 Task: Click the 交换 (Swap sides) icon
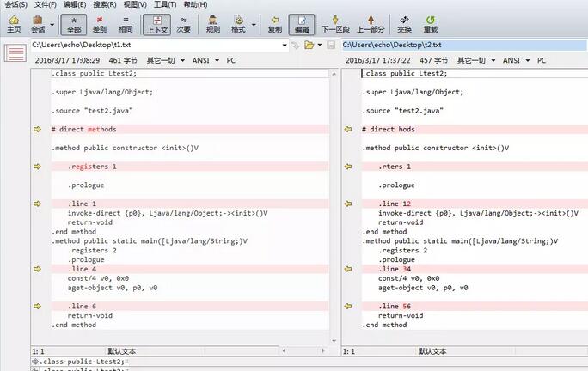pos(404,23)
